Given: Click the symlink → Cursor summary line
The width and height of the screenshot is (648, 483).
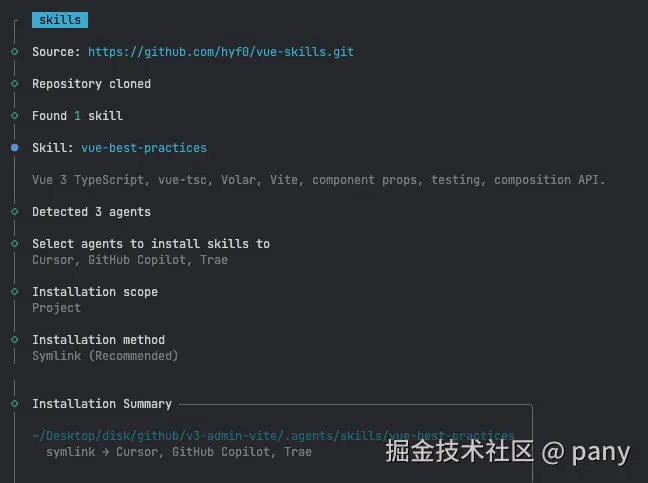Looking at the screenshot, I should 178,452.
